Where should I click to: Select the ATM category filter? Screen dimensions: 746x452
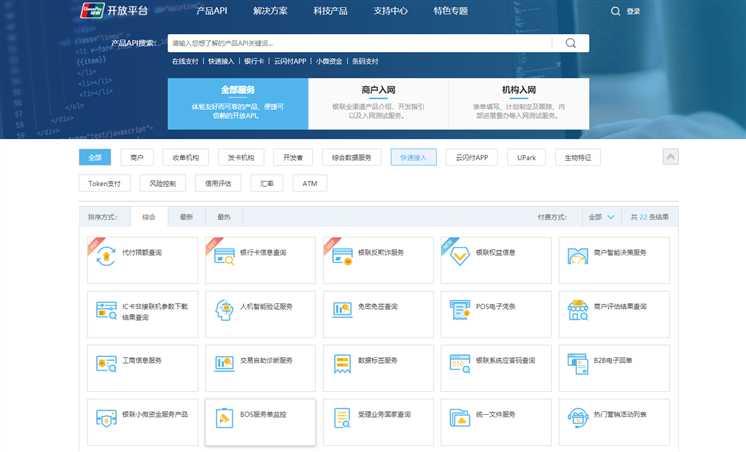click(310, 183)
